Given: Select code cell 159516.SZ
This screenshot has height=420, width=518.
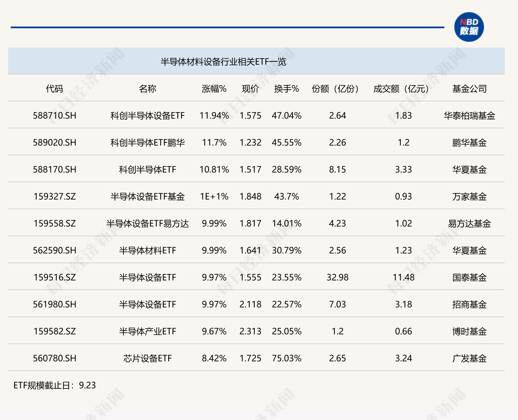Looking at the screenshot, I should click(54, 277).
